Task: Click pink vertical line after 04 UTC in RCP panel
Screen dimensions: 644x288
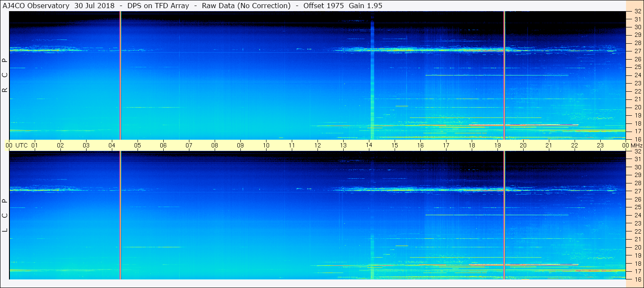Action: click(120, 75)
